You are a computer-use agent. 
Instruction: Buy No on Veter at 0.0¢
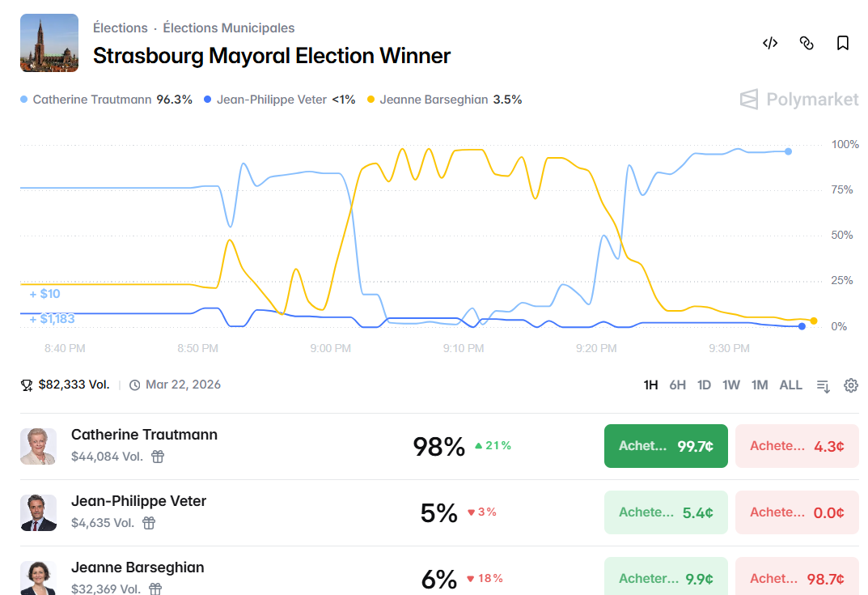tap(797, 512)
